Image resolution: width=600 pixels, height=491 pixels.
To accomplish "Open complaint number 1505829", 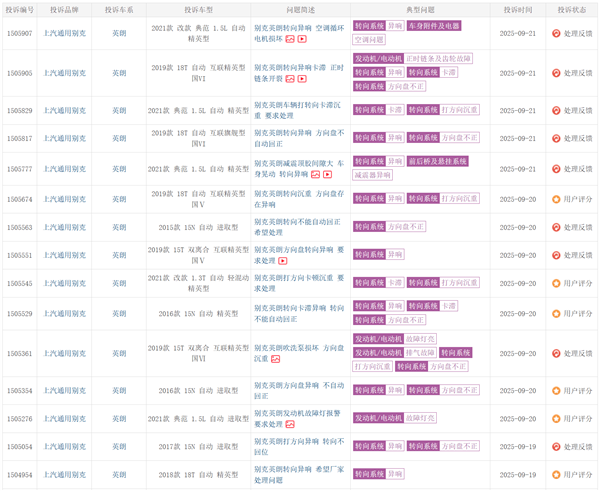I will pos(19,110).
